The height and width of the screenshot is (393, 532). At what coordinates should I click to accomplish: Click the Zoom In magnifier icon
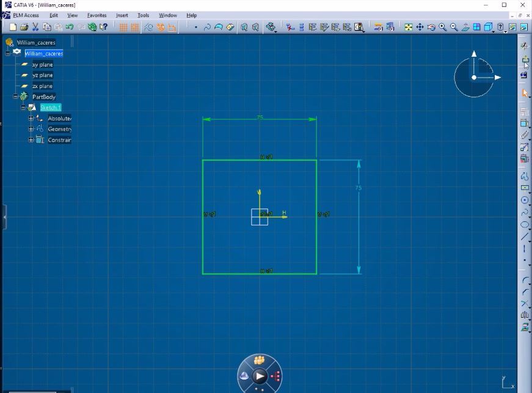(443, 27)
